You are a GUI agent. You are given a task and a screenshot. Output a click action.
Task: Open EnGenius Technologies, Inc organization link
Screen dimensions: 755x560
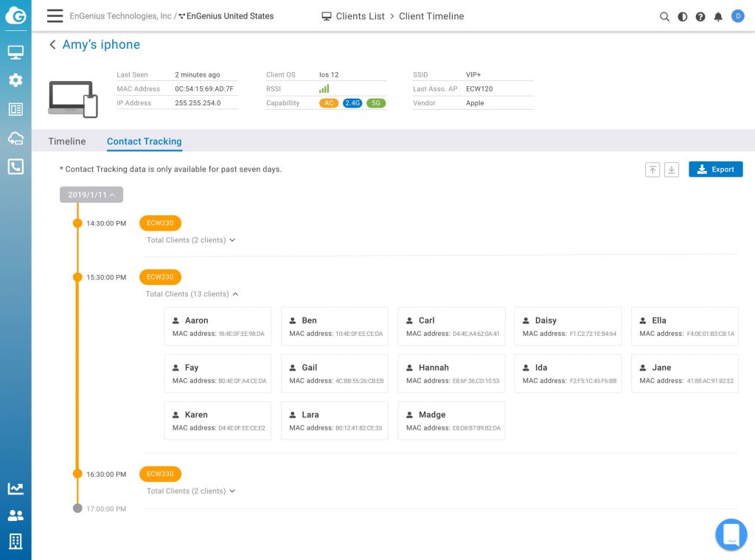point(120,16)
